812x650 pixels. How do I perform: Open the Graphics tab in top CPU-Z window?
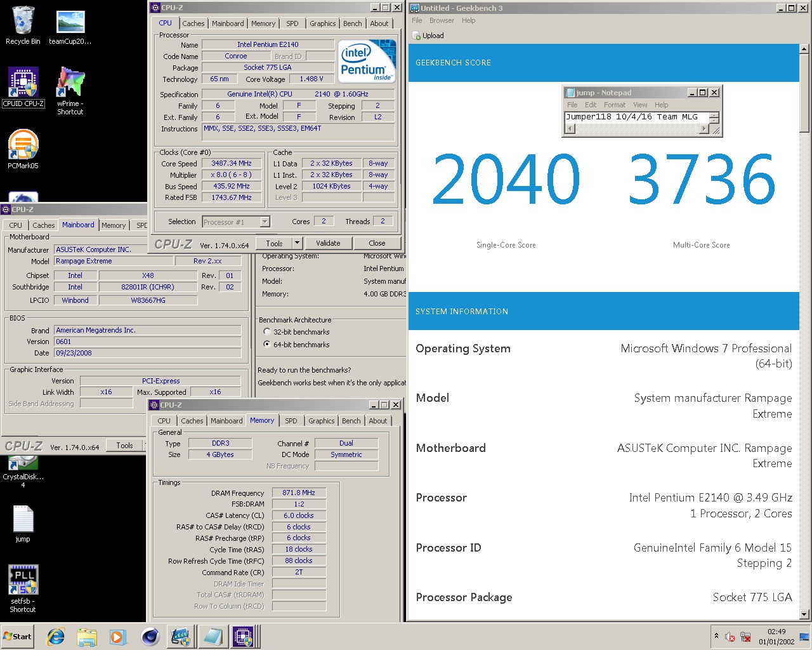click(x=323, y=23)
